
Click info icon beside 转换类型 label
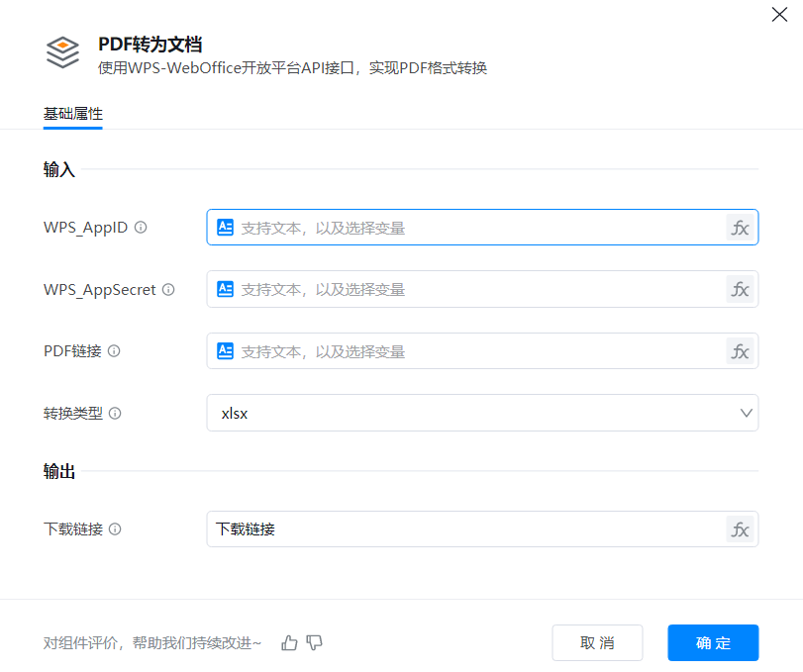click(x=115, y=414)
